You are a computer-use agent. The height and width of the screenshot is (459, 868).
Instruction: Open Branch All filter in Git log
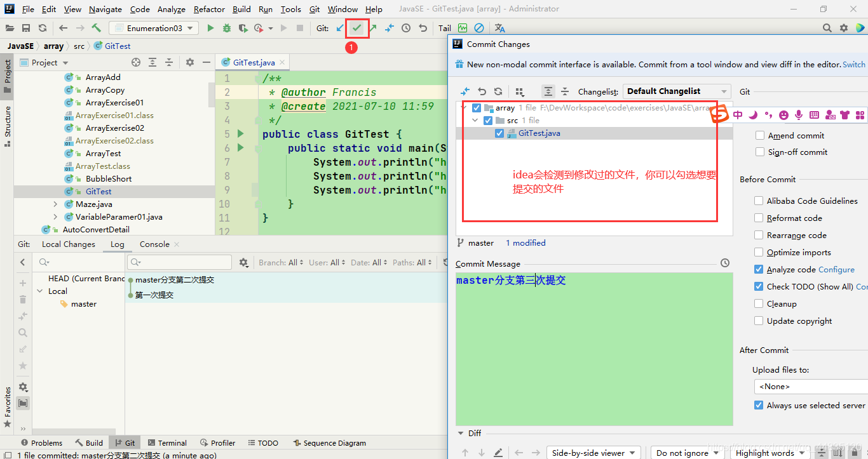tap(281, 262)
